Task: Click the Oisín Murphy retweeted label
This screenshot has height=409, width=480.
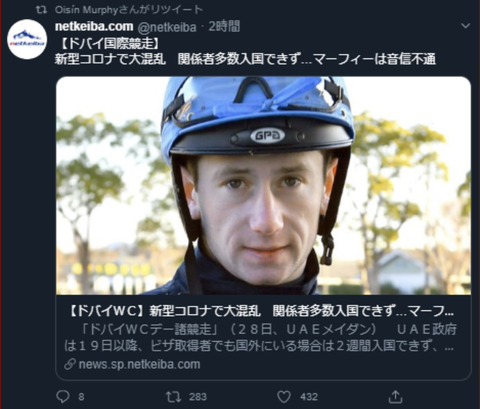Action: point(129,10)
